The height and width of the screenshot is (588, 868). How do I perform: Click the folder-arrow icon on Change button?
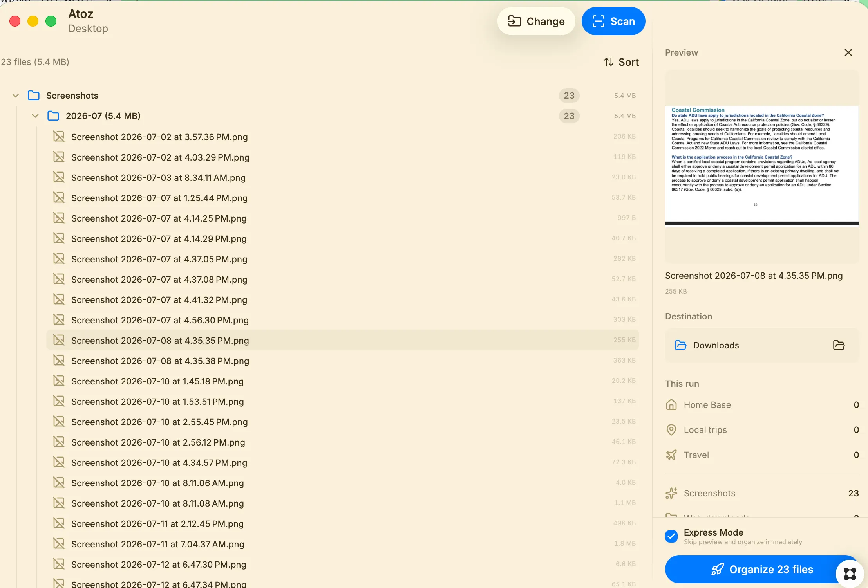pos(514,21)
